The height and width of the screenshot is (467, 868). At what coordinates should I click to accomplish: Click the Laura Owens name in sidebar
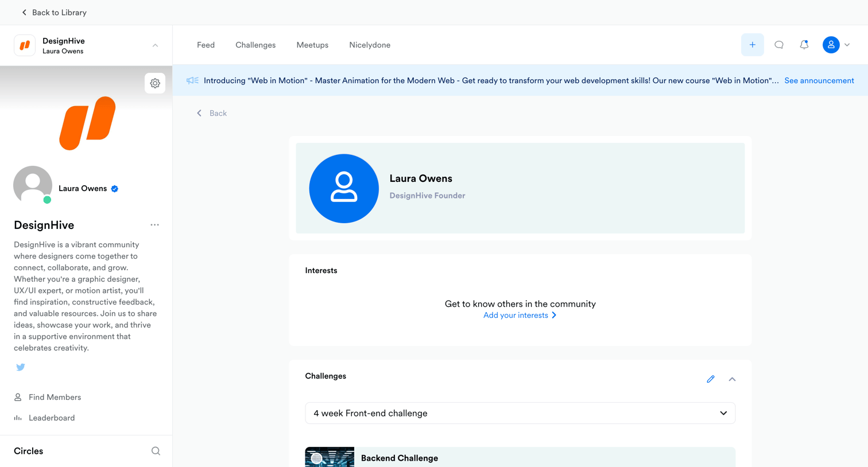pos(83,188)
